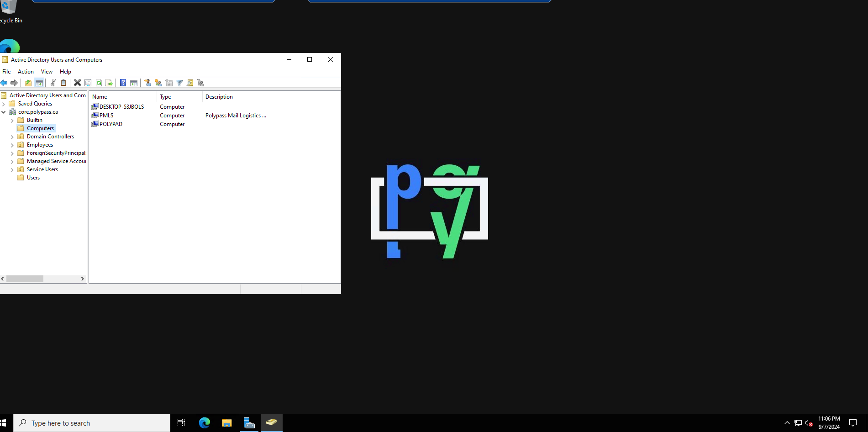Click the blue Help question mark icon
Screen dimensions: 868x432
[123, 83]
